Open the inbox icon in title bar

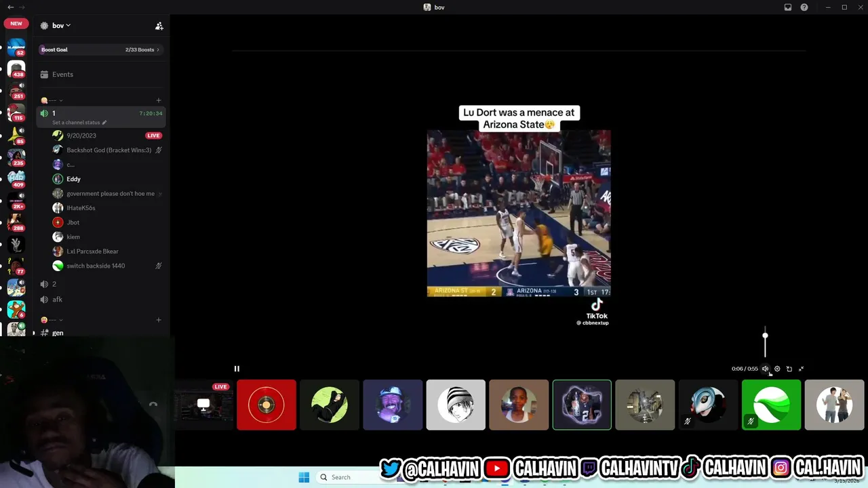pyautogui.click(x=788, y=7)
